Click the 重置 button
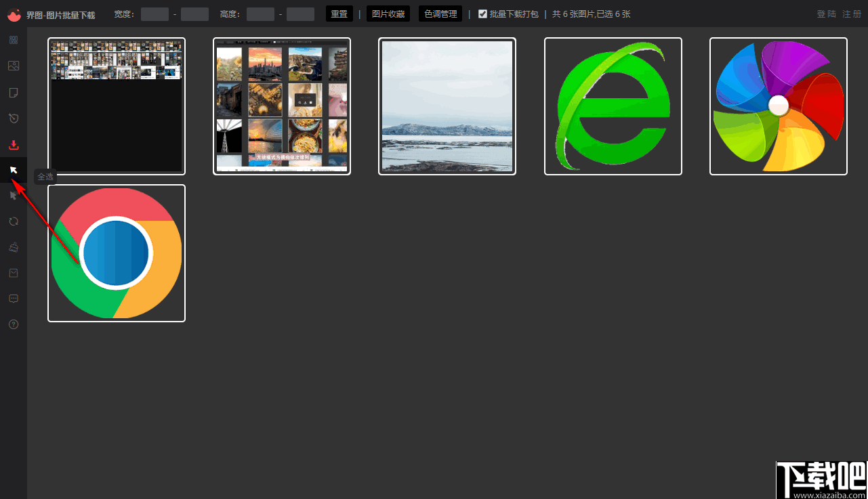868x499 pixels. (339, 14)
